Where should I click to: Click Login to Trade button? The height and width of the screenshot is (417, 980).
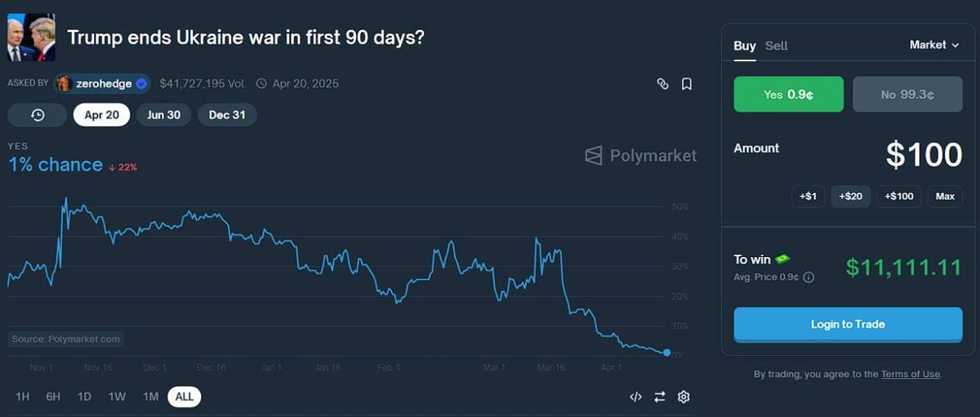(x=848, y=325)
